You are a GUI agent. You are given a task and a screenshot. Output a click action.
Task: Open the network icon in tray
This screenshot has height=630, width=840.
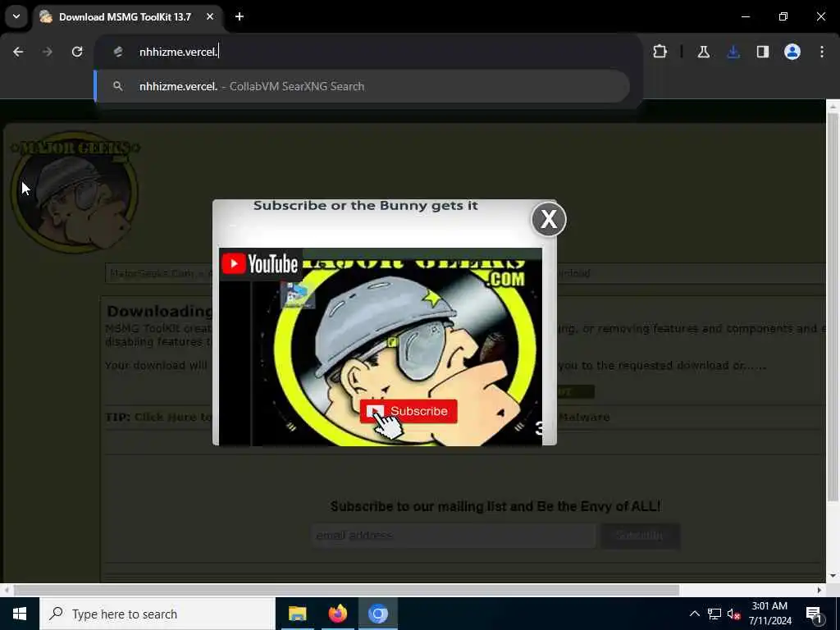[x=714, y=614]
